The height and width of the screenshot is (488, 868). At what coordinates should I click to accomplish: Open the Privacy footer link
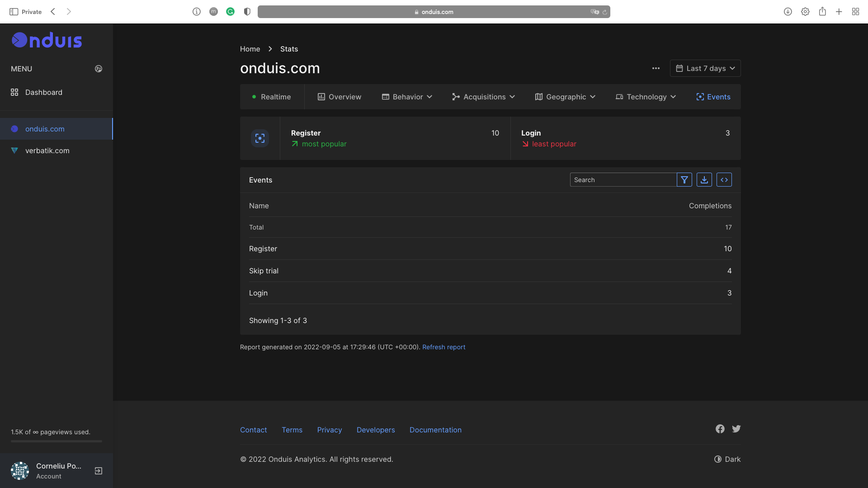click(330, 430)
